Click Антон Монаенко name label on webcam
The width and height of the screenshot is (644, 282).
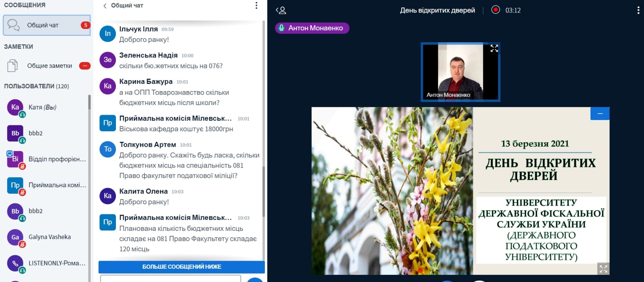448,95
